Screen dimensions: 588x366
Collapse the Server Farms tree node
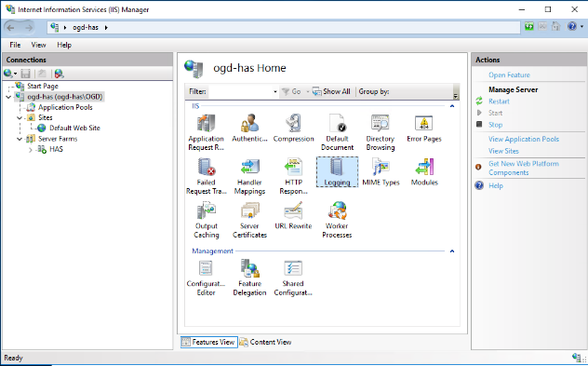point(20,139)
